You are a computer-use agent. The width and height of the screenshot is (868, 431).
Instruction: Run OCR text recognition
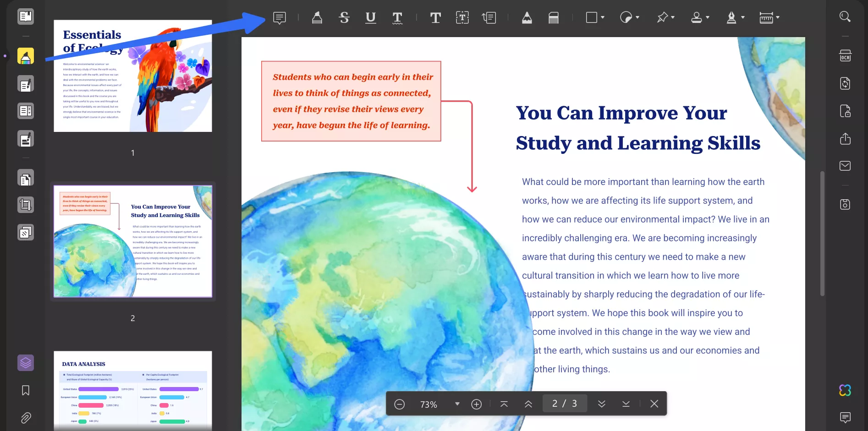pos(845,55)
